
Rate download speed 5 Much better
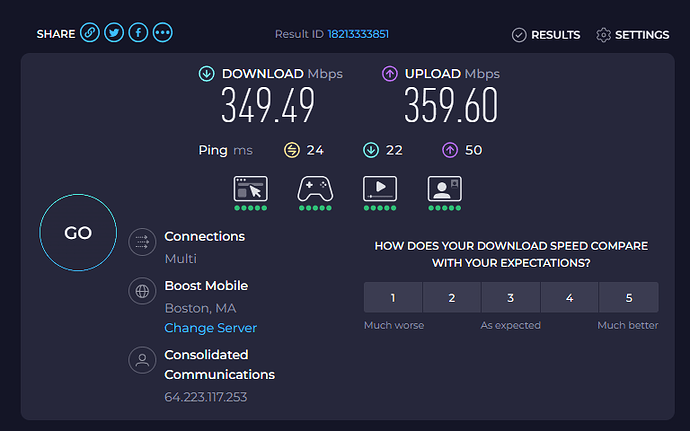point(629,298)
